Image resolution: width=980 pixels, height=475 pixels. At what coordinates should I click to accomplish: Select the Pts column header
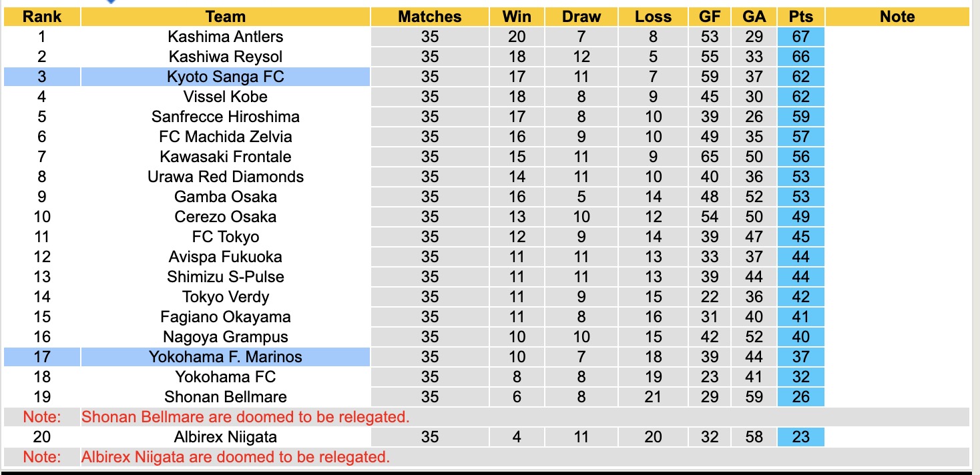[800, 17]
